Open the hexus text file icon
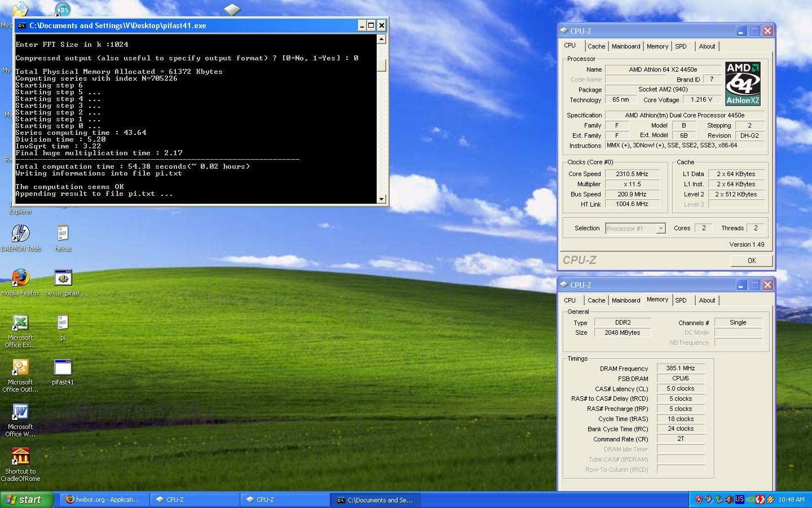The width and height of the screenshot is (812, 508). click(x=63, y=233)
